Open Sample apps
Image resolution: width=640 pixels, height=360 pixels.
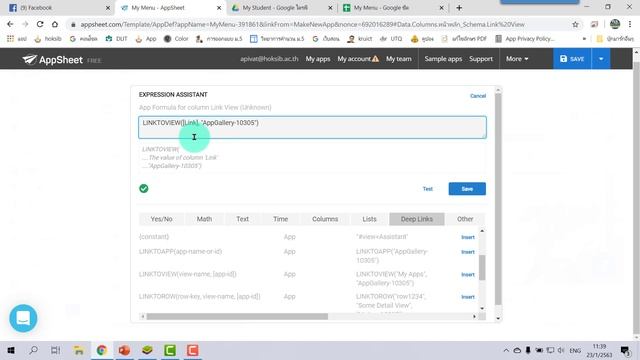pos(443,59)
